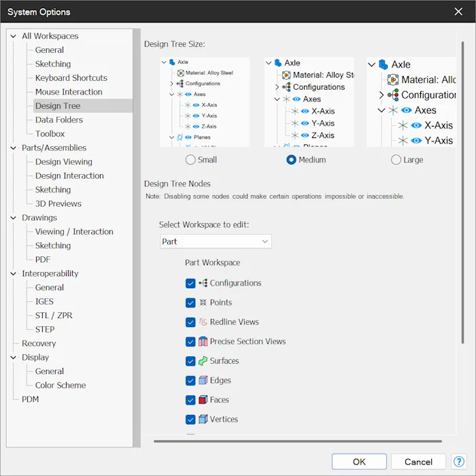Open the Toolbox options page
The height and width of the screenshot is (476, 476).
pyautogui.click(x=50, y=134)
